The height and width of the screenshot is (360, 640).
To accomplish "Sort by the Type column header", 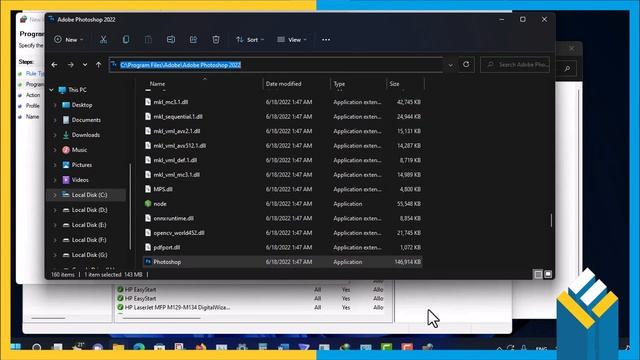I will [x=339, y=84].
